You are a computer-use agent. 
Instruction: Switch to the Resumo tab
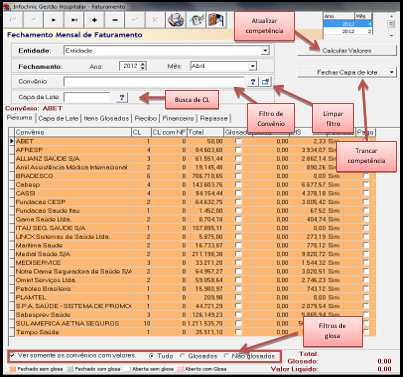click(19, 118)
